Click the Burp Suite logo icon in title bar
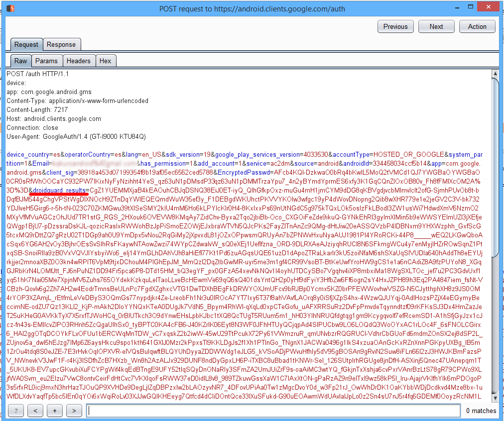504x421 pixels. 10,8
